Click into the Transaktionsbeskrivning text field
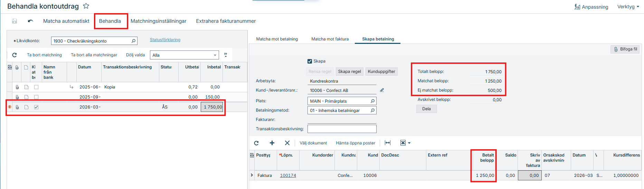Screen dimensions: 644x189 (342, 129)
